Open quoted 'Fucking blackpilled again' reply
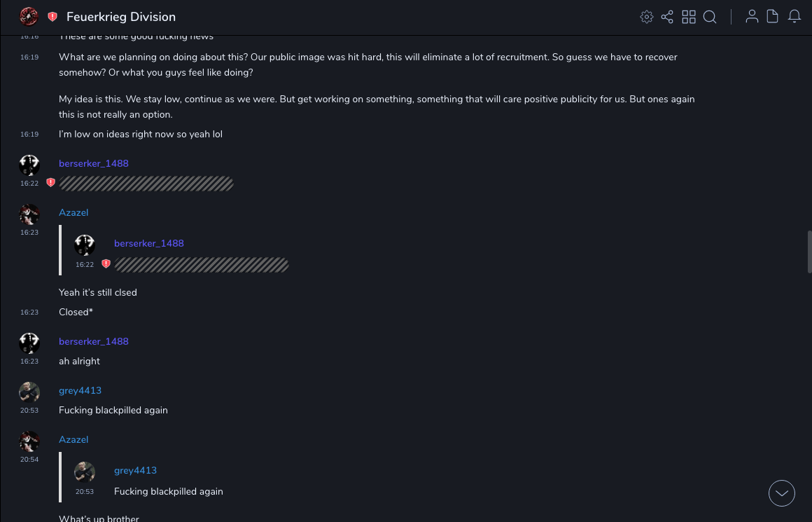Screen dimensions: 812x522 tap(168, 491)
